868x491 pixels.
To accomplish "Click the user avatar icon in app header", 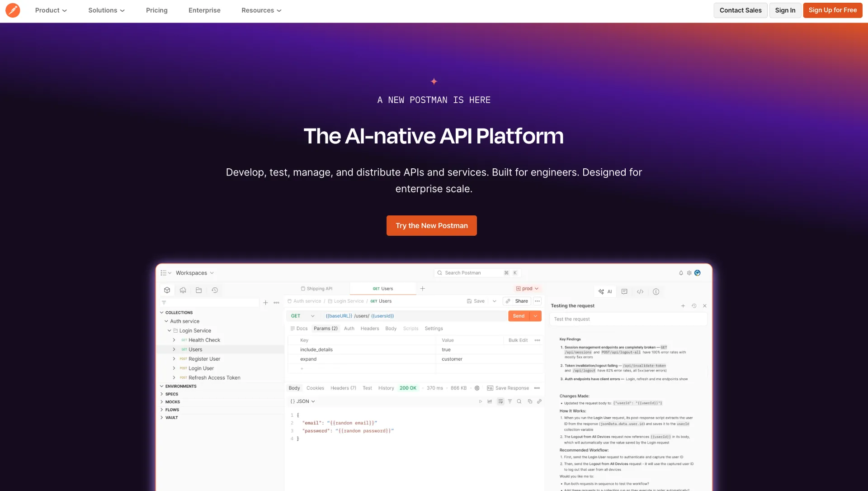I will tap(698, 273).
